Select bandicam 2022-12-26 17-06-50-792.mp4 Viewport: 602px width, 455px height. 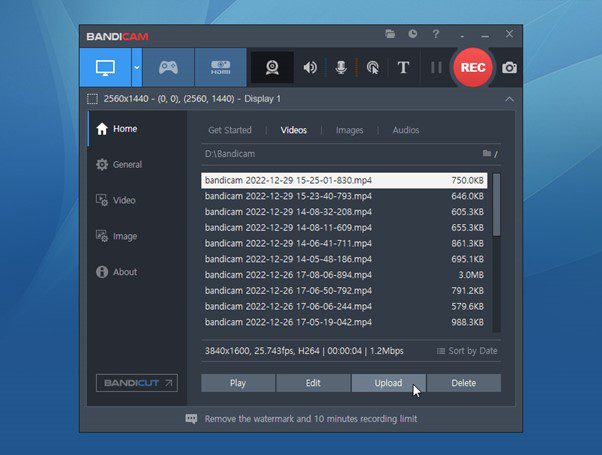[344, 291]
